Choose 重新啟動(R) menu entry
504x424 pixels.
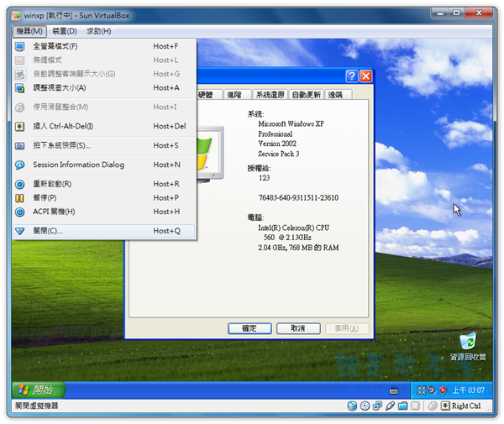click(104, 184)
